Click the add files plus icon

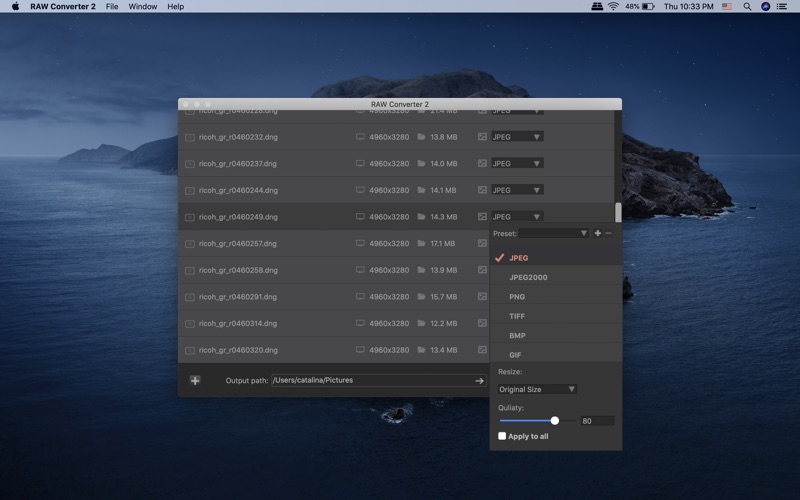click(x=195, y=380)
